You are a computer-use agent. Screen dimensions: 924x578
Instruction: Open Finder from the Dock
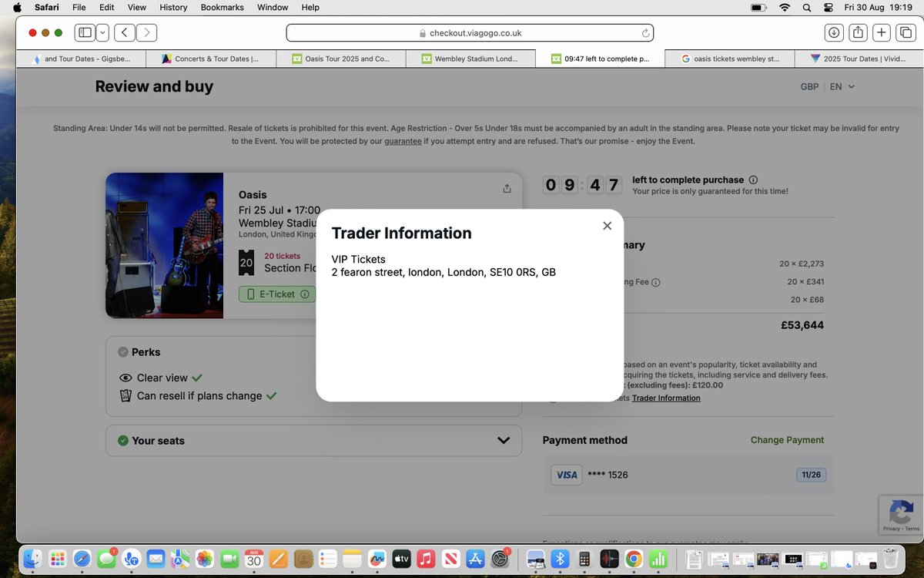tap(32, 559)
